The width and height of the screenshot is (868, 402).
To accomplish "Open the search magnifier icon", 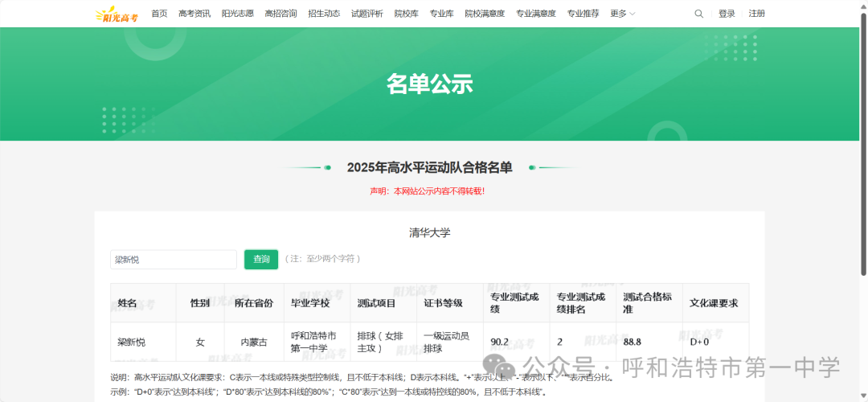I will click(698, 14).
